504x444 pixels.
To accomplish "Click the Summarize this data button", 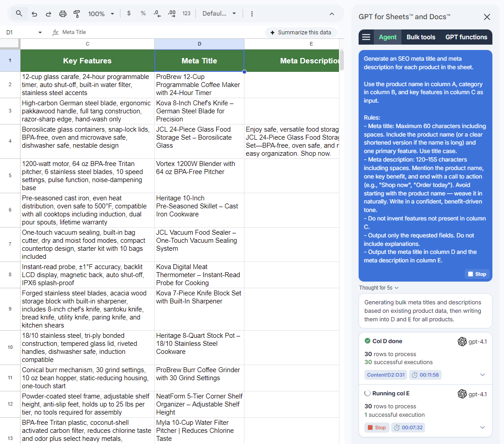I will (301, 32).
